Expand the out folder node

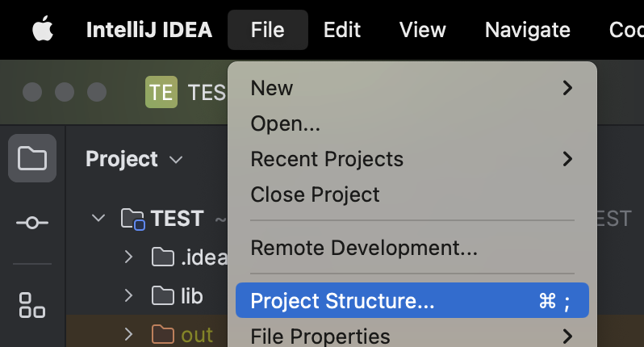click(128, 334)
